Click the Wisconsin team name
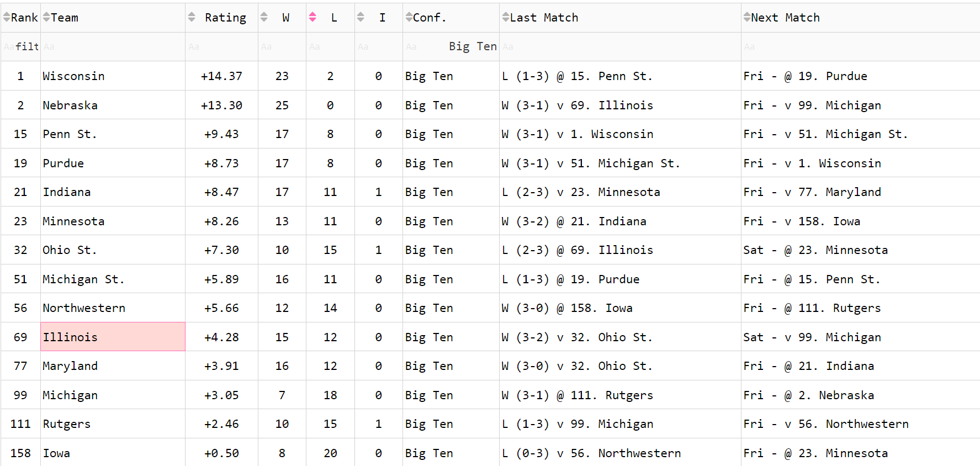The image size is (980, 466). [x=73, y=76]
